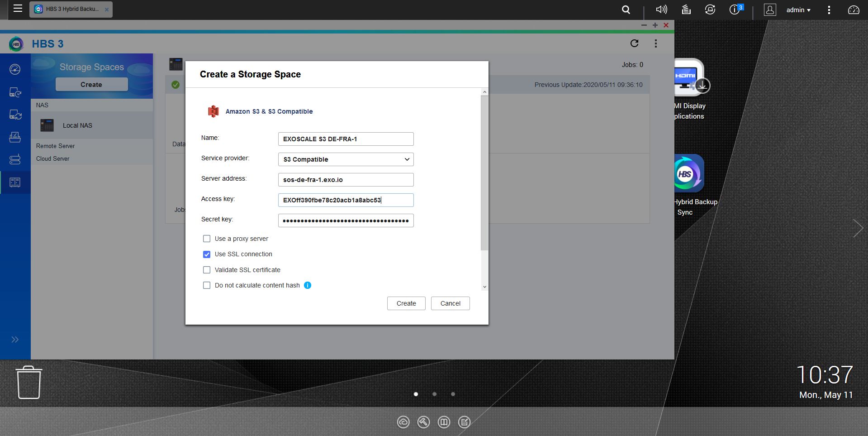This screenshot has height=436, width=868.
Task: Click the content hash info icon
Action: point(308,285)
